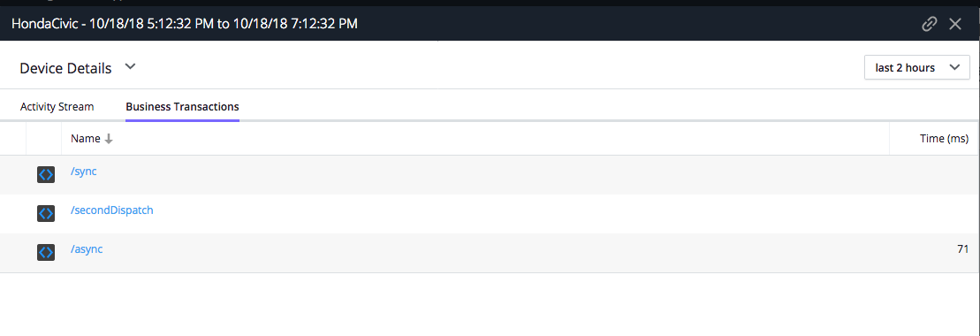Click the icon column header cell
This screenshot has height=336, width=980.
(44, 139)
